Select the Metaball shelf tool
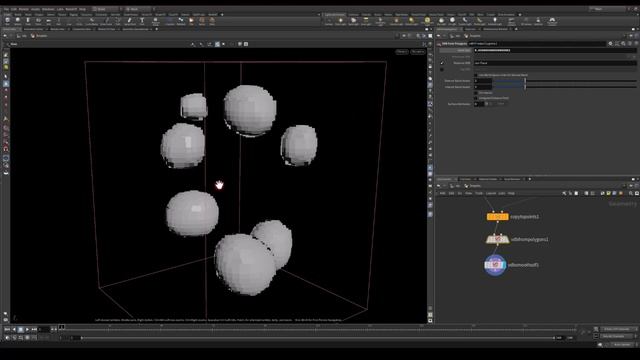The image size is (640, 360). pyautogui.click(x=181, y=21)
